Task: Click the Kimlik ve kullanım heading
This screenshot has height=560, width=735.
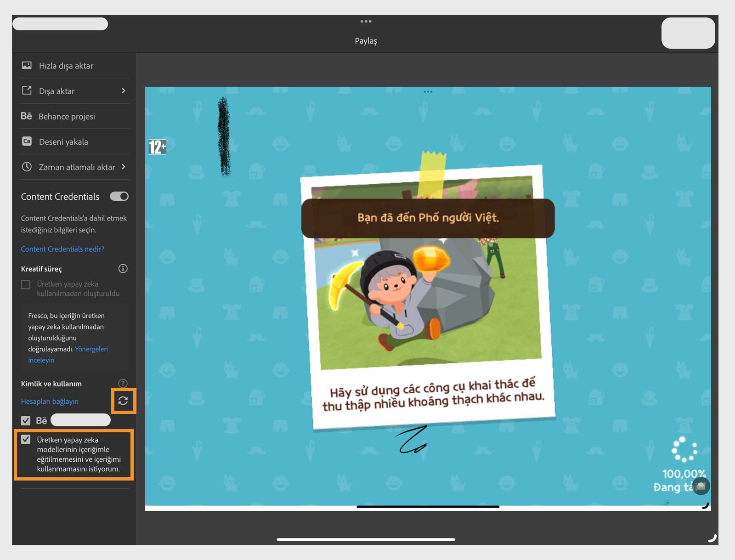Action: pos(51,383)
